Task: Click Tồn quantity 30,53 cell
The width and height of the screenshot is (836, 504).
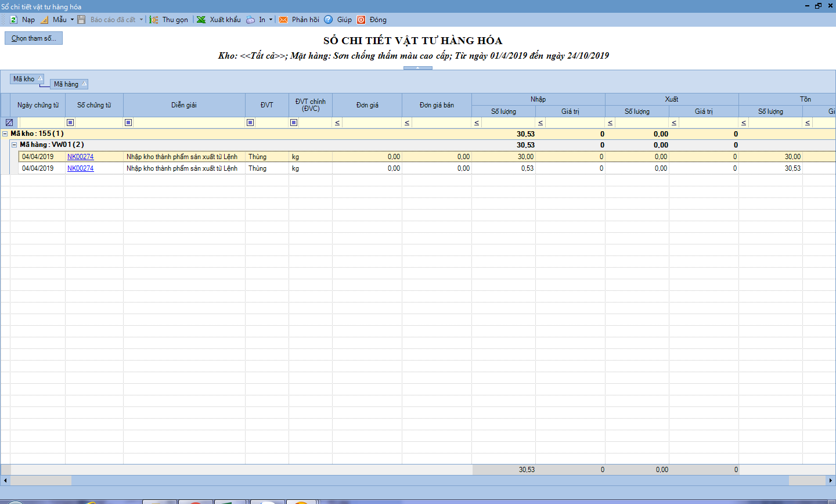Action: point(770,168)
